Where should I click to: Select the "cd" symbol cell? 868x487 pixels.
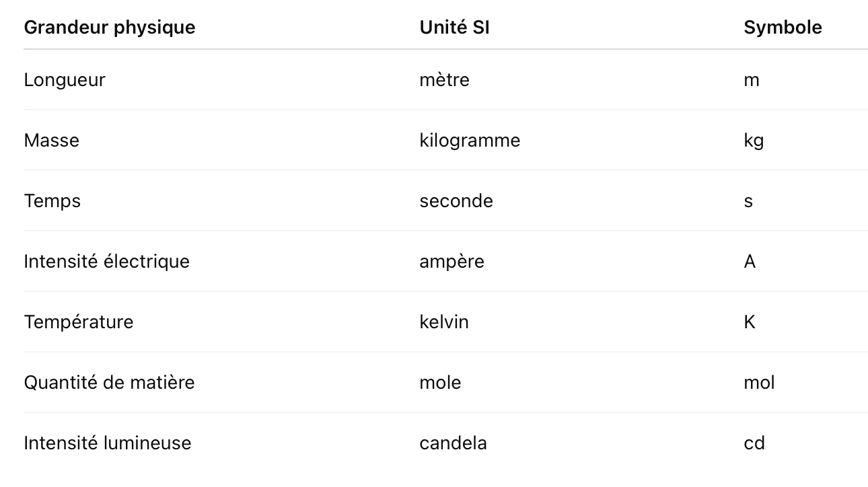click(x=754, y=443)
